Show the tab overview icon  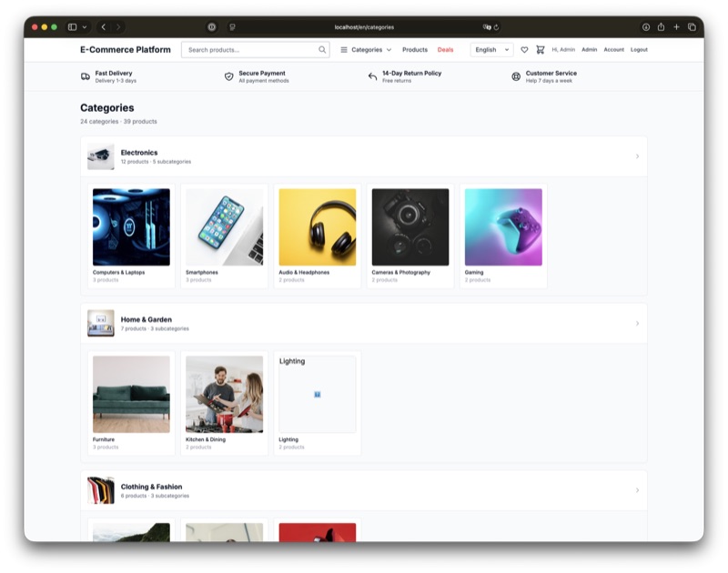[x=692, y=27]
